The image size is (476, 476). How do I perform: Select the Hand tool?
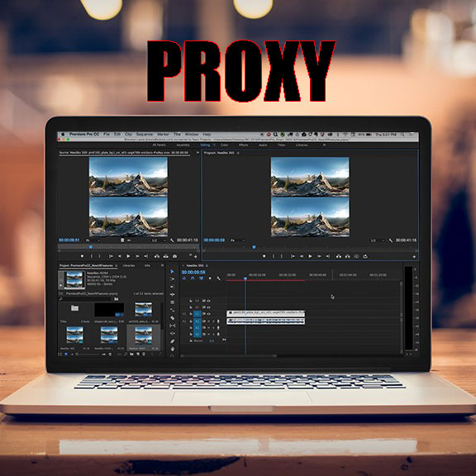172,349
